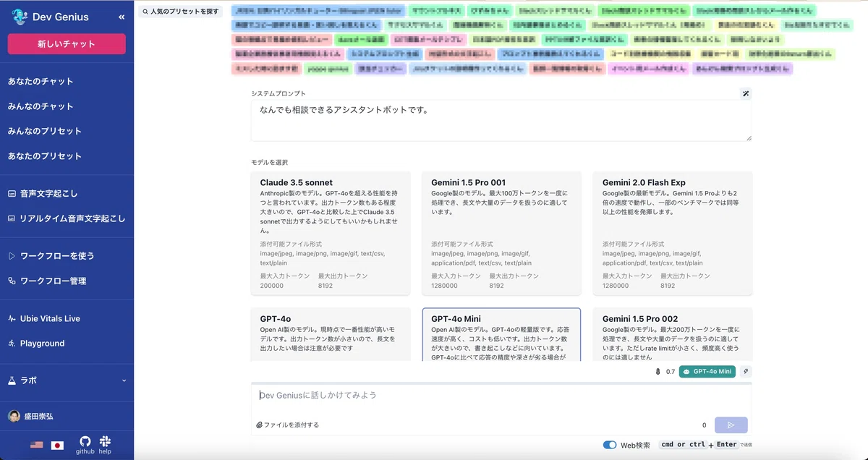868x460 pixels.
Task: Click the lightning bolt icon button
Action: pos(746,372)
